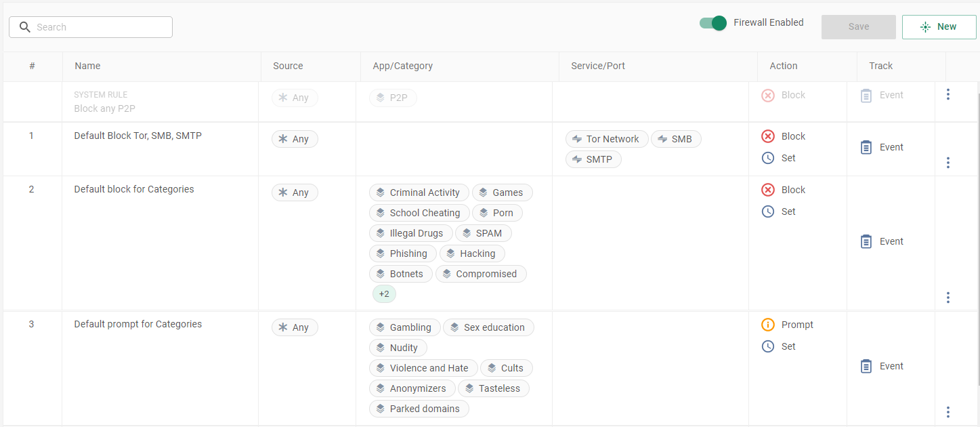Click the New rule button

point(939,27)
